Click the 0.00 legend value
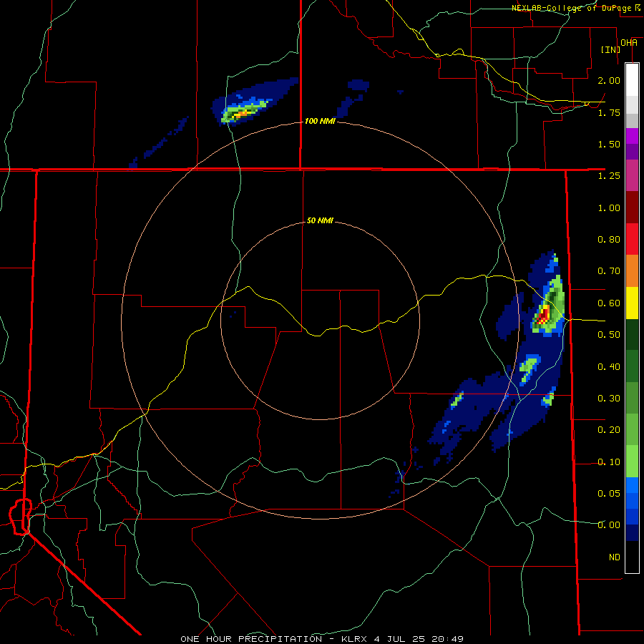The height and width of the screenshot is (644, 644). (x=609, y=525)
